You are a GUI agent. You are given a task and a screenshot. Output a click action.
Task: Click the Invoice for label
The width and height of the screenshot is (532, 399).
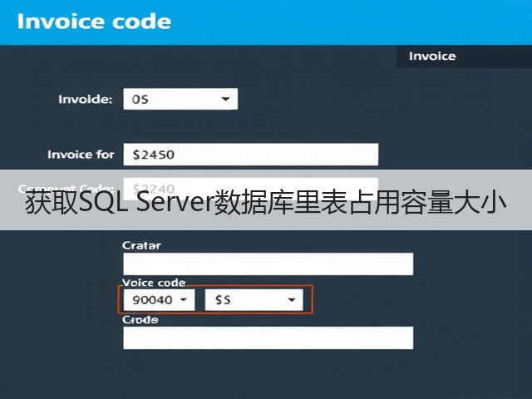pos(81,155)
